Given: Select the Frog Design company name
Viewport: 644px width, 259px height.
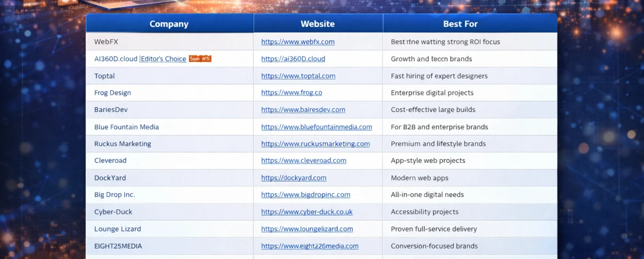Looking at the screenshot, I should click(x=113, y=93).
